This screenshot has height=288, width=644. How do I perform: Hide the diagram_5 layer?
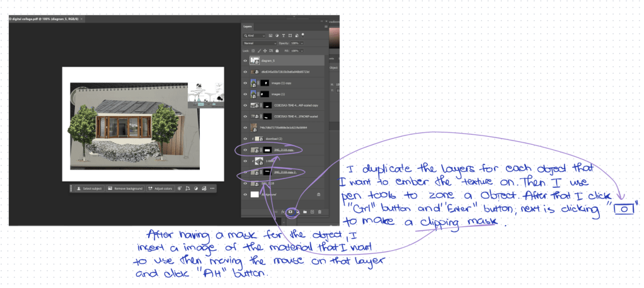pyautogui.click(x=246, y=60)
